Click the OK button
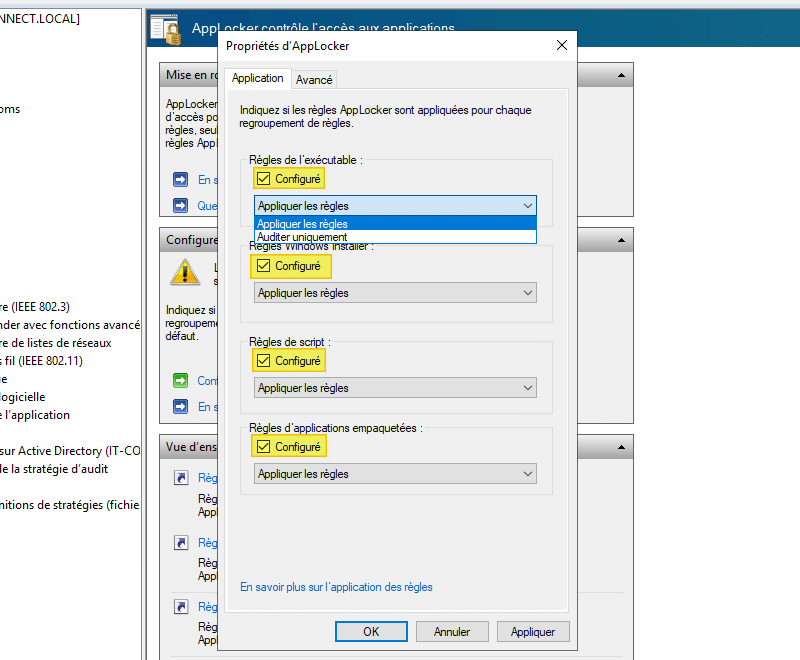 click(x=371, y=631)
